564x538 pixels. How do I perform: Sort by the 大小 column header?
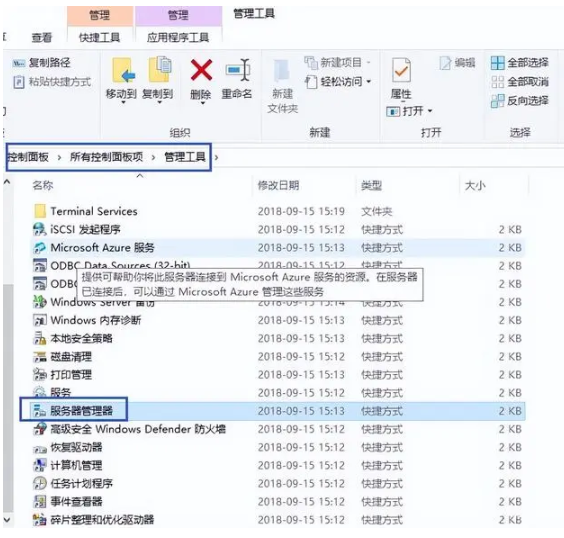[x=475, y=186]
